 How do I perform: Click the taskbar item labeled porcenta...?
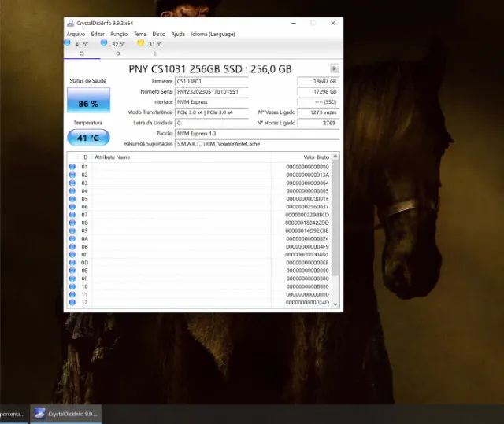pyautogui.click(x=14, y=414)
